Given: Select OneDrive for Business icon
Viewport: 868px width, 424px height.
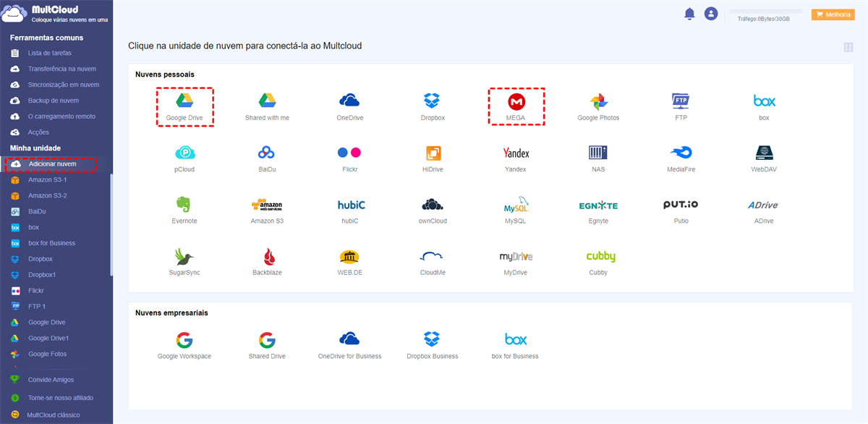Looking at the screenshot, I should [x=350, y=339].
